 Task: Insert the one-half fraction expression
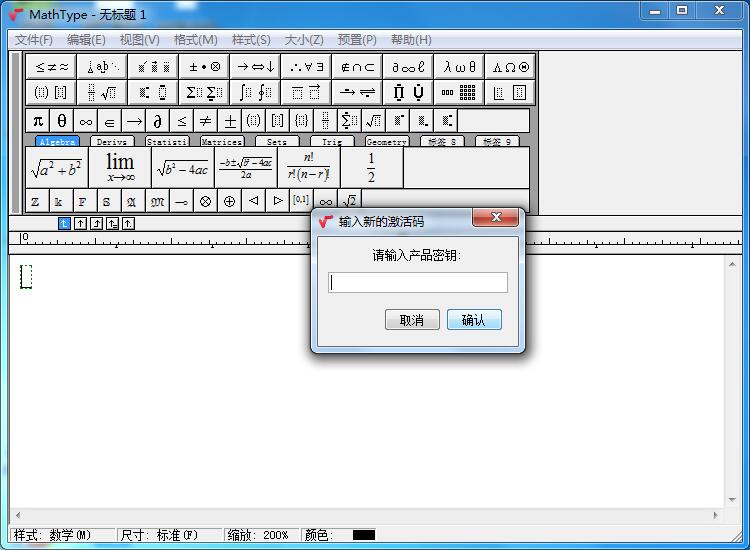pyautogui.click(x=372, y=167)
